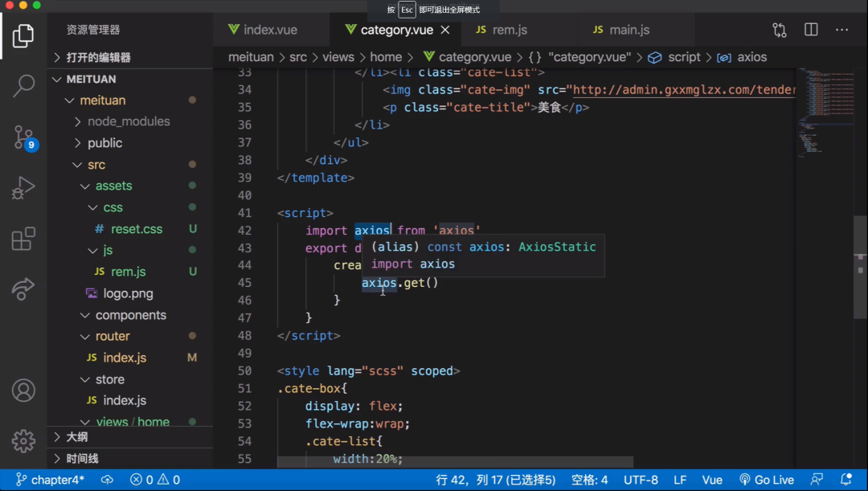Click home in the breadcrumb path

pos(386,57)
